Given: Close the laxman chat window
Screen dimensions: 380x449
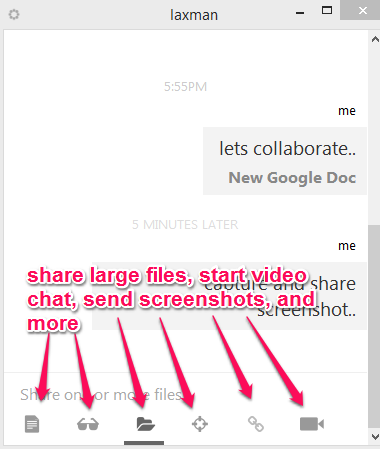Looking at the screenshot, I should tap(363, 11).
